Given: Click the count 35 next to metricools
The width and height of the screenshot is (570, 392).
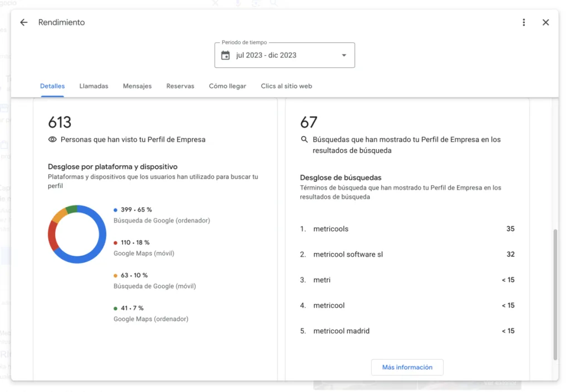Looking at the screenshot, I should (510, 229).
